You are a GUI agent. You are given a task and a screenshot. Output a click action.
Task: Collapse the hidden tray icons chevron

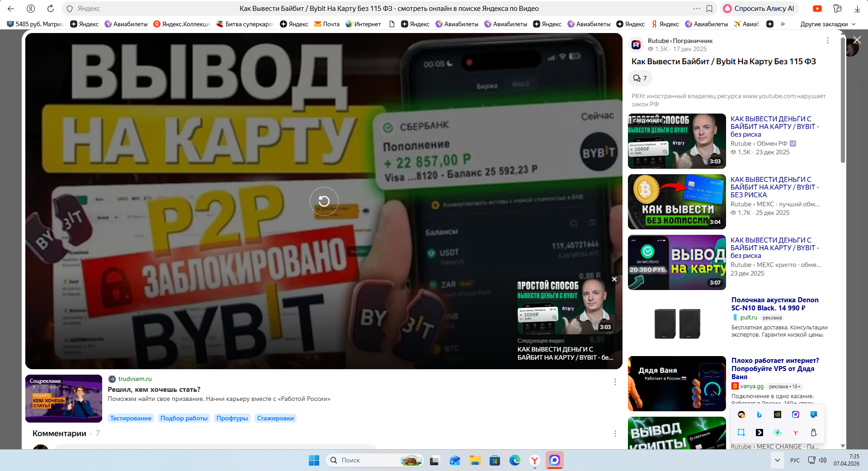[x=777, y=460]
